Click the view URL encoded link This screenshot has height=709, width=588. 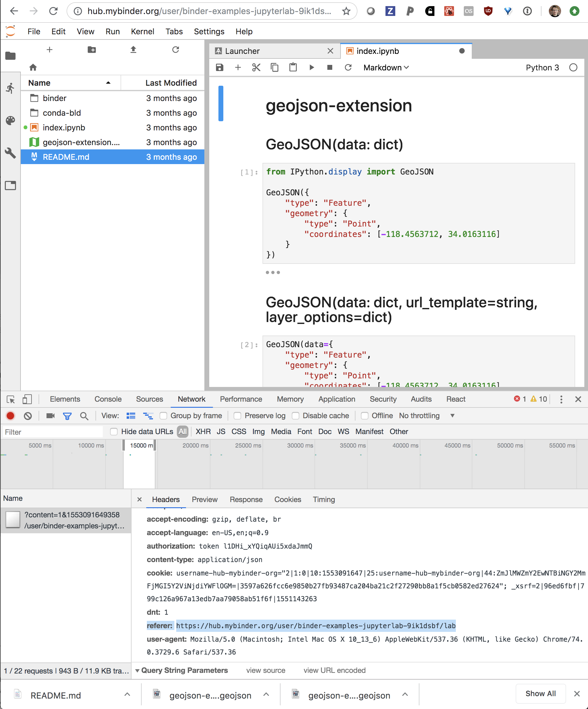click(x=334, y=670)
